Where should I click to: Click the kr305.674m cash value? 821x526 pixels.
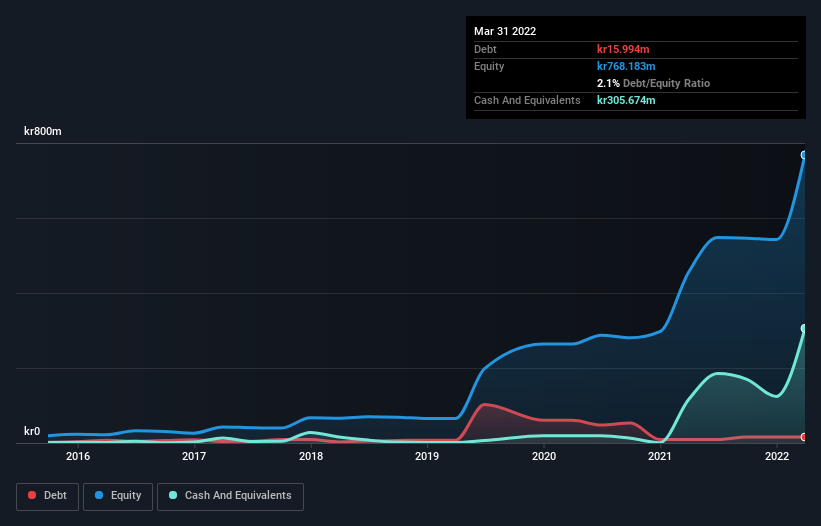tap(626, 100)
